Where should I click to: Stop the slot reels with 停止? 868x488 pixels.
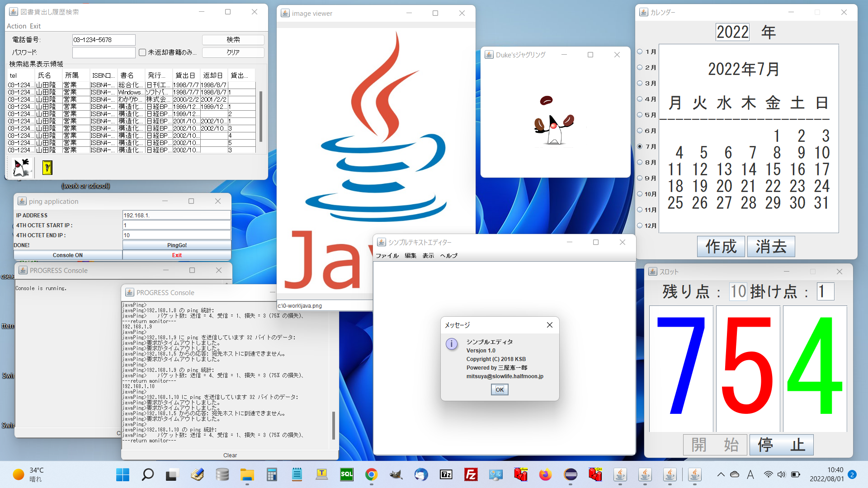[781, 445]
